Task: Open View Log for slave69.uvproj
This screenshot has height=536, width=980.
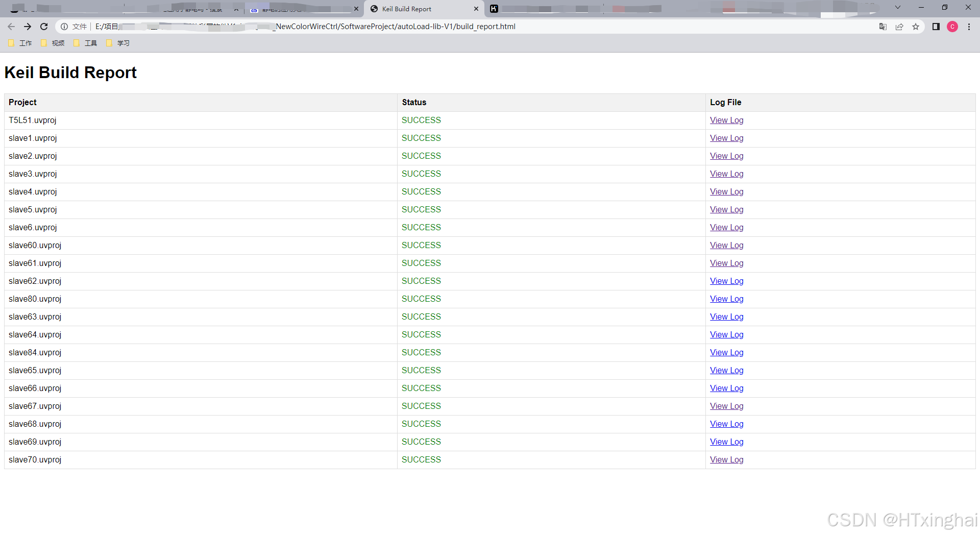Action: (x=726, y=442)
